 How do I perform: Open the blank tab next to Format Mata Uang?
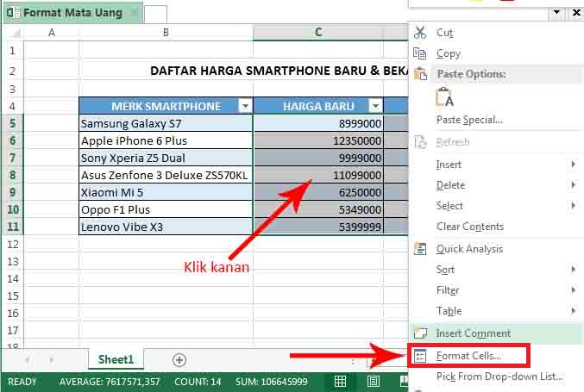coord(155,14)
